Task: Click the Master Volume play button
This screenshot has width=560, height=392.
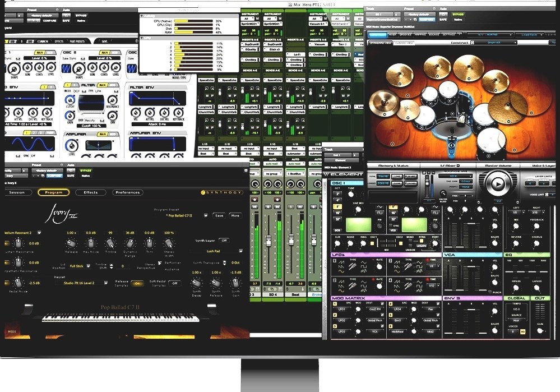Action: click(x=498, y=184)
